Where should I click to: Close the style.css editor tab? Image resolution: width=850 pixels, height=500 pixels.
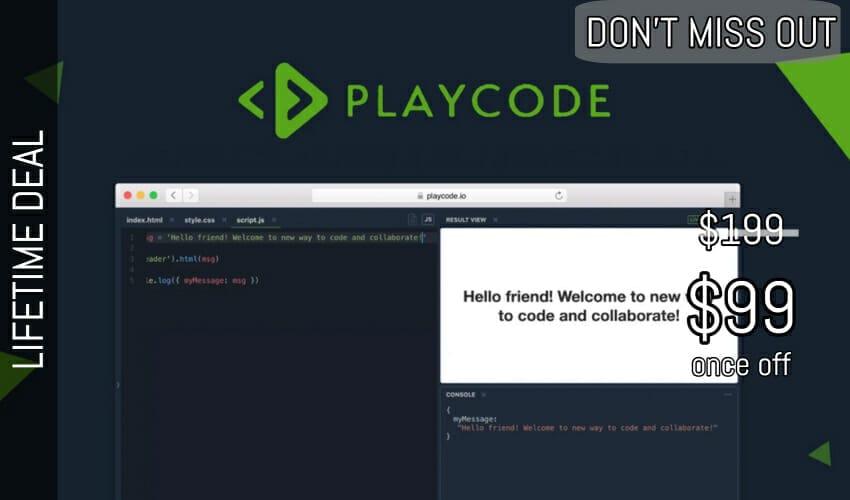[224, 219]
